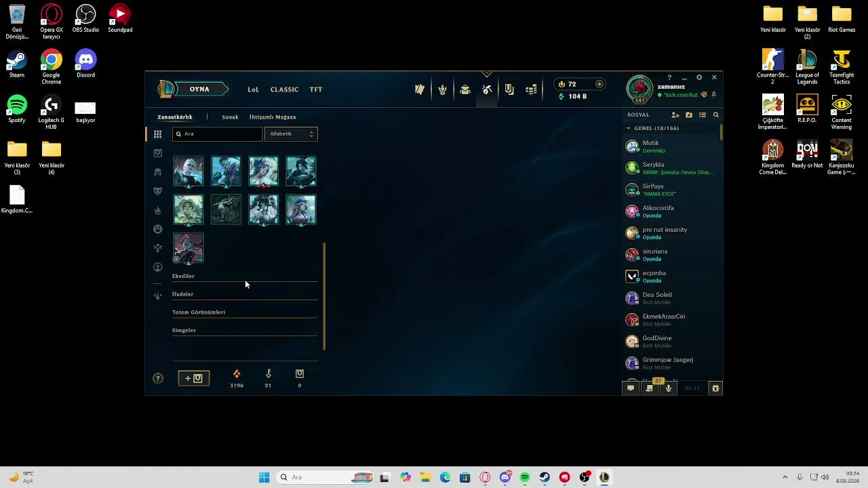Buy more RP with the plus button
This screenshot has width=868, height=488.
click(599, 84)
